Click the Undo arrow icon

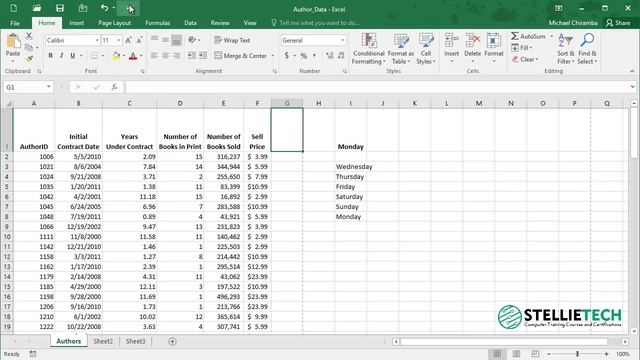click(104, 8)
